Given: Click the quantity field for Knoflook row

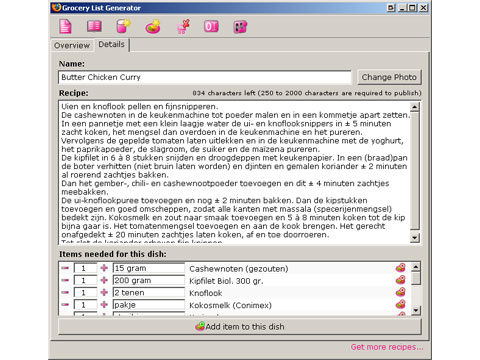Looking at the screenshot, I should pyautogui.click(x=85, y=292).
